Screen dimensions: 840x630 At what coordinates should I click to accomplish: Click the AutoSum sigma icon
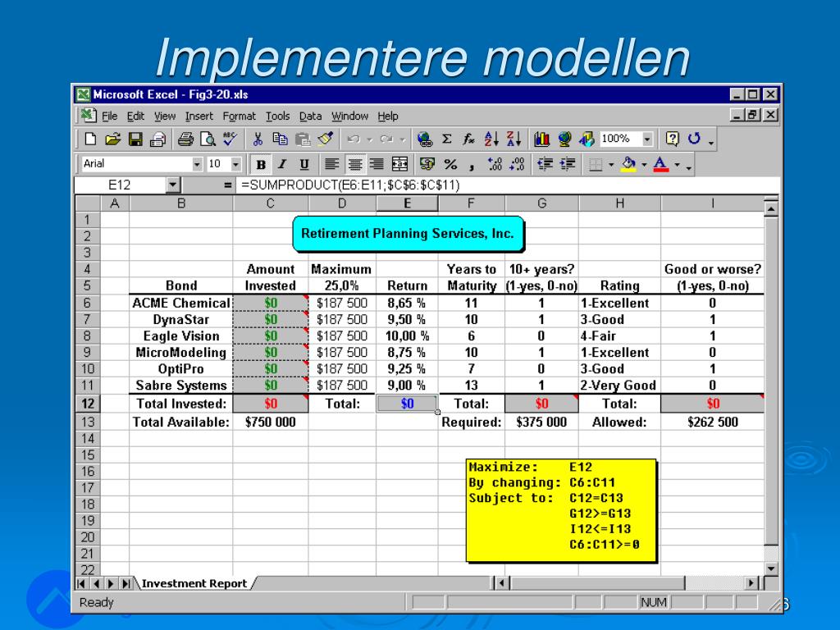(x=447, y=139)
